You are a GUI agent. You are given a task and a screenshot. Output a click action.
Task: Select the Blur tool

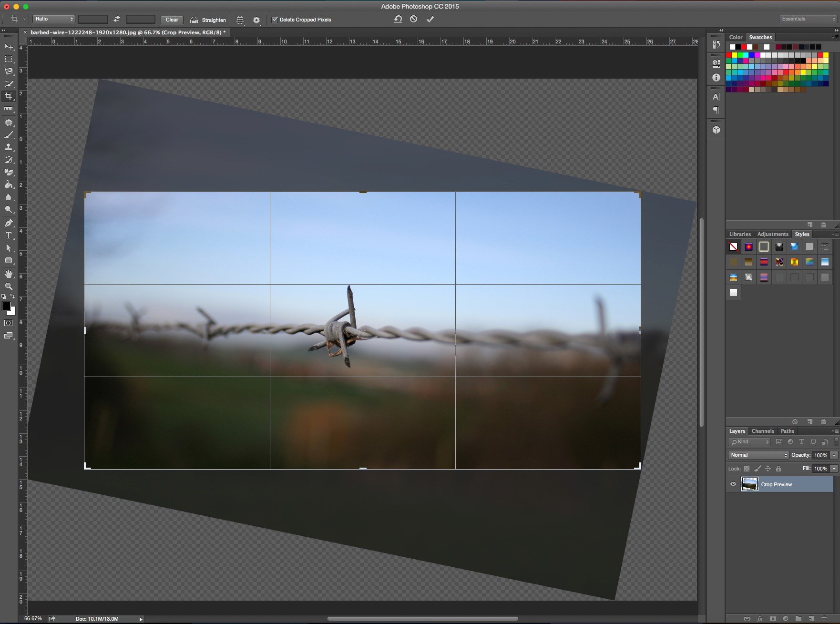tap(9, 197)
